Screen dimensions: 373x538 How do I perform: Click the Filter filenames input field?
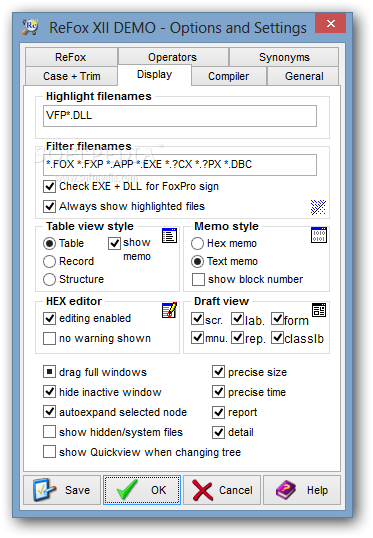(x=180, y=165)
